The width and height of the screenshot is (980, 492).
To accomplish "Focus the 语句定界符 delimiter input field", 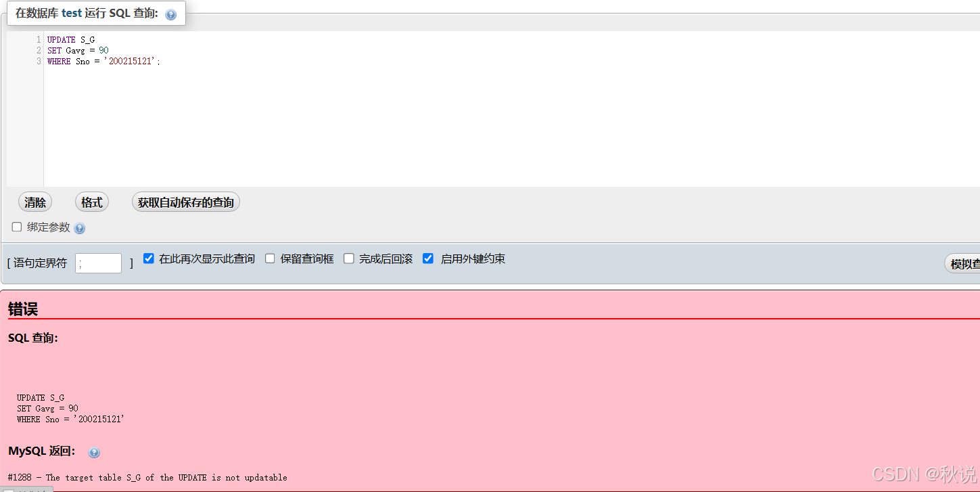I will point(98,263).
